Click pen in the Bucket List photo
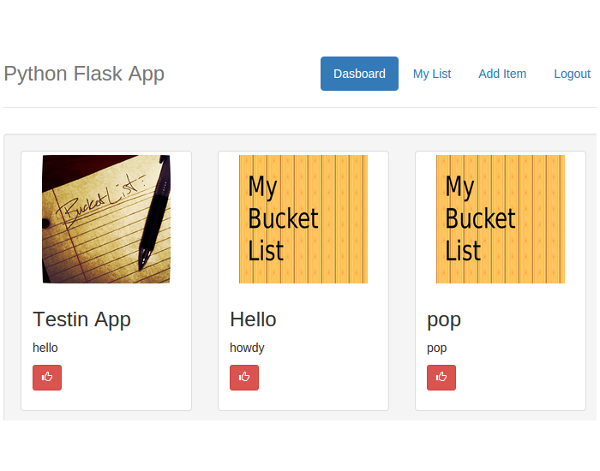The height and width of the screenshot is (471, 600). pyautogui.click(x=155, y=212)
